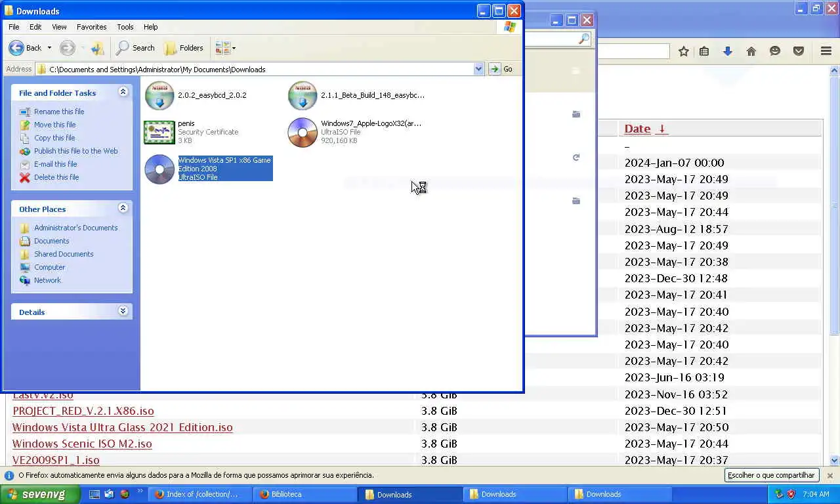This screenshot has height=504, width=840.
Task: Select the 2.1.1_Beta_Build_148_easybcd file icon
Action: [303, 96]
